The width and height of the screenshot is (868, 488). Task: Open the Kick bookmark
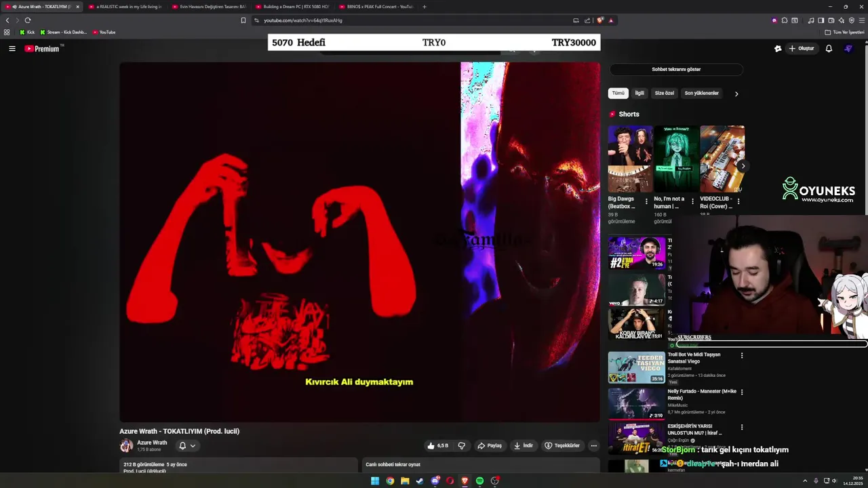coord(27,32)
